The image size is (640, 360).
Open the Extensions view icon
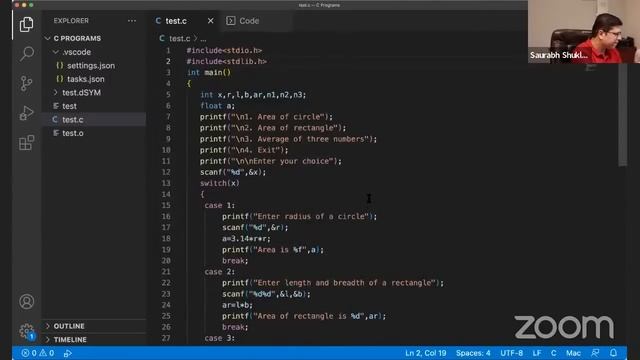[27, 142]
